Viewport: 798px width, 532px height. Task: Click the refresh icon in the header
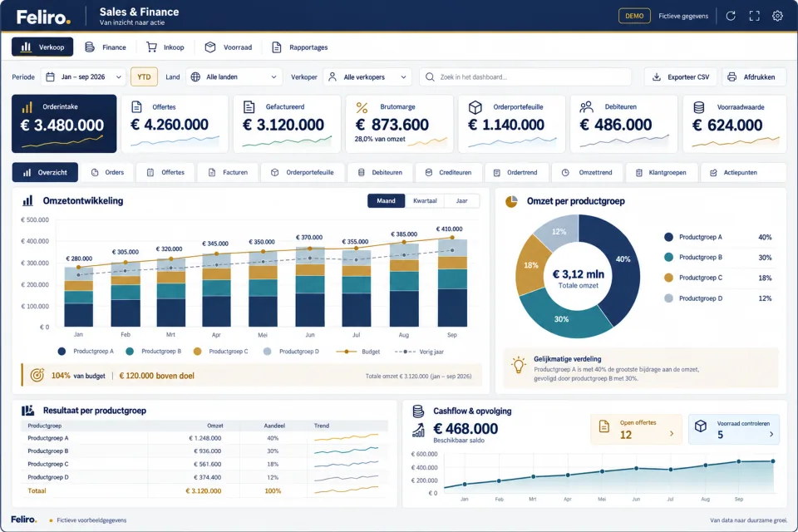click(x=731, y=16)
